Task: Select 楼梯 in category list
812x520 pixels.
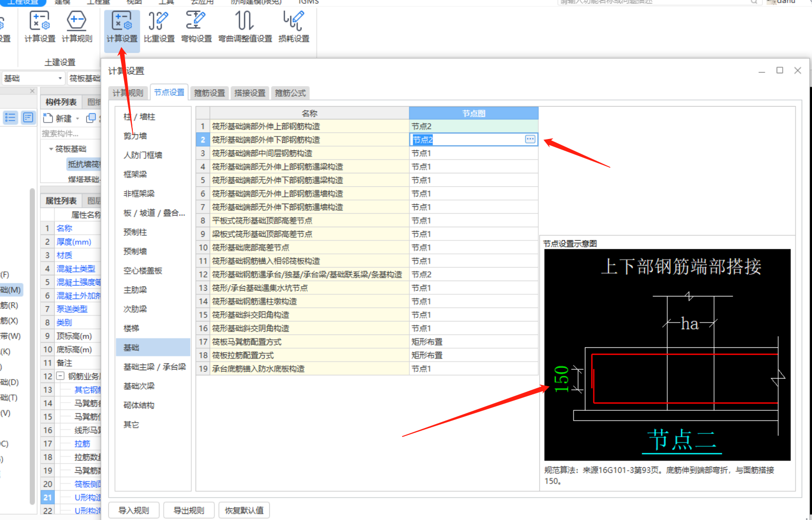Action: pos(131,328)
